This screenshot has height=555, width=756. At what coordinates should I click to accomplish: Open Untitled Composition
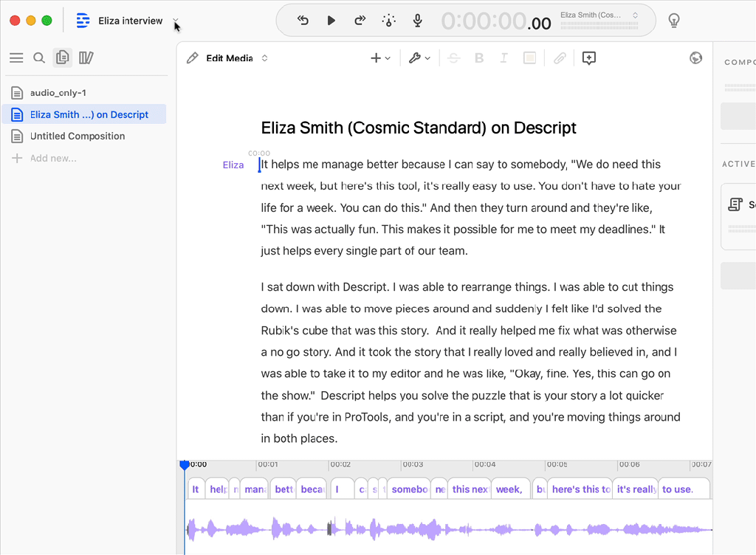tap(85, 137)
